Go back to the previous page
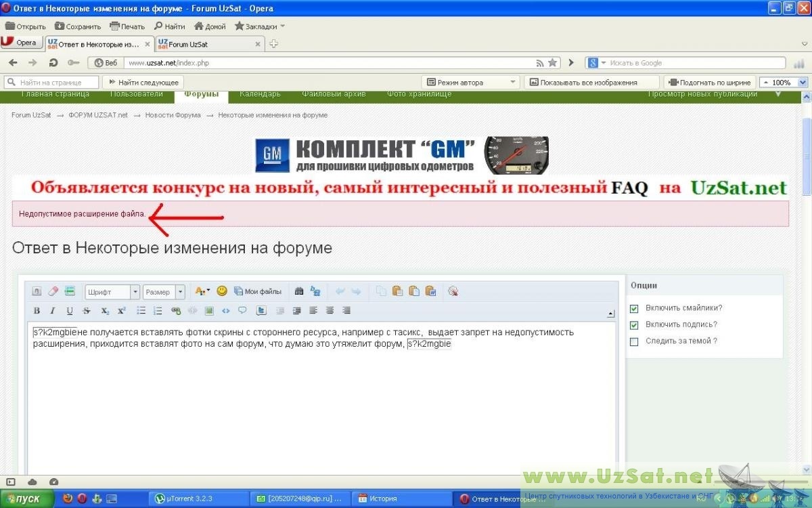This screenshot has height=508, width=812. tap(13, 63)
